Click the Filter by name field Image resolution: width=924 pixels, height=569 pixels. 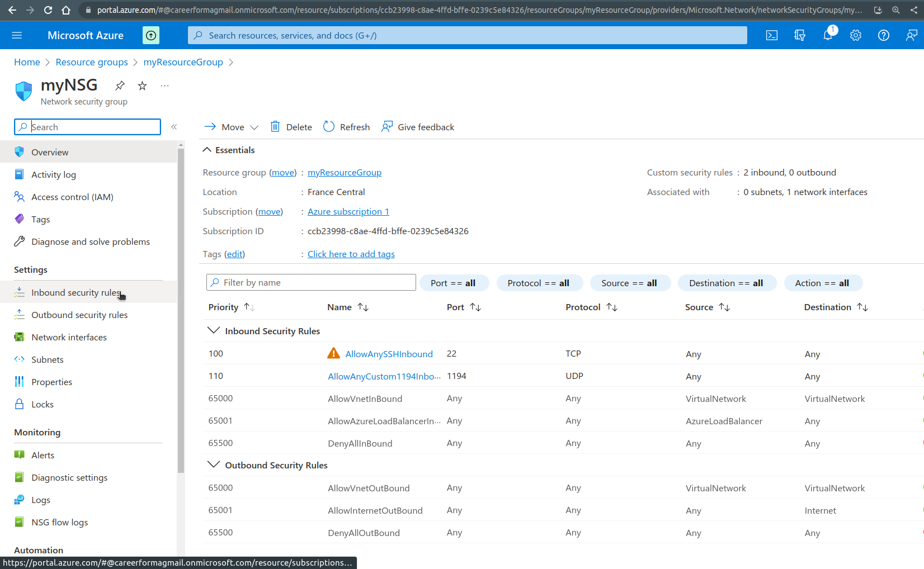tap(311, 283)
